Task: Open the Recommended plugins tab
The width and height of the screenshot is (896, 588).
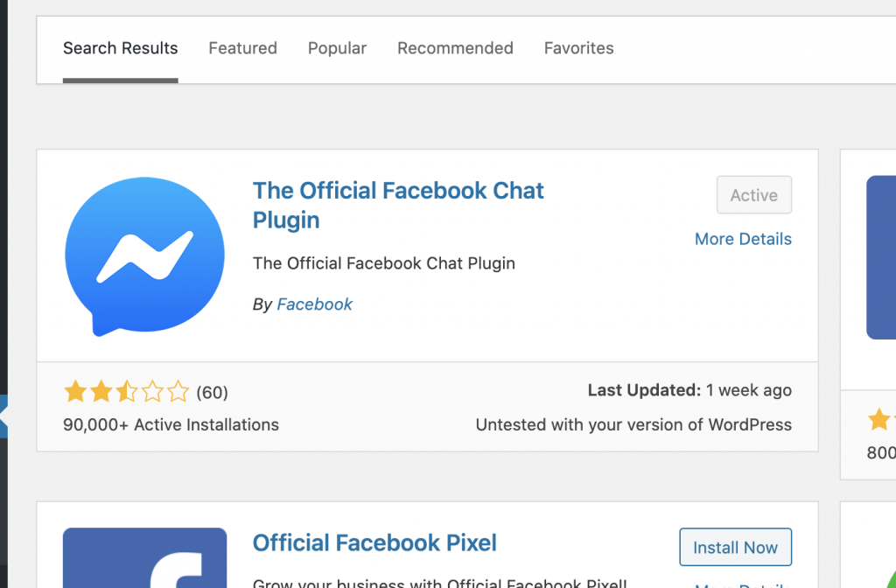Action: tap(455, 48)
